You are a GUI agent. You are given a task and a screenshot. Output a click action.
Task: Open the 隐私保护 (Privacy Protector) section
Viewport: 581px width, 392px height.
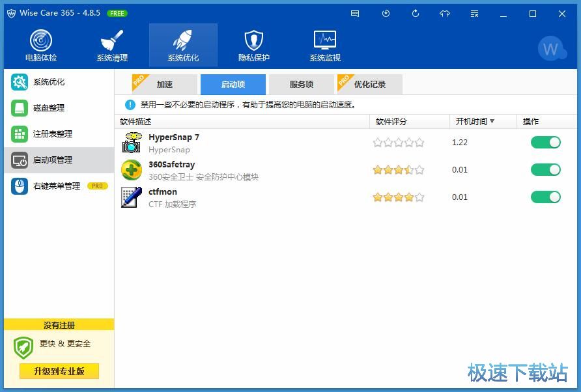coord(253,44)
